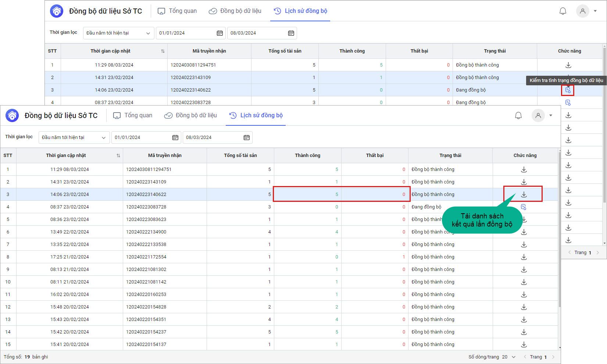The height and width of the screenshot is (364, 607).
Task: Download results for row 15:48 20/02/2024
Action: coord(524,307)
